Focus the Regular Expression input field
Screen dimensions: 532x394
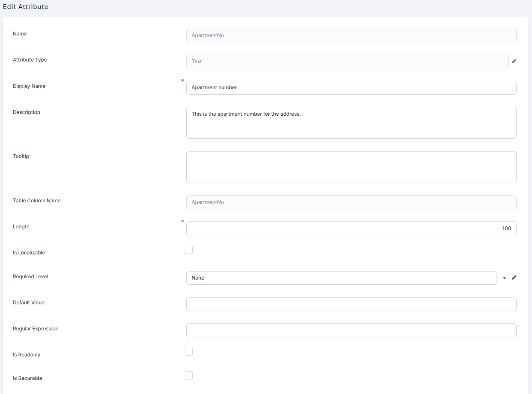click(x=351, y=330)
